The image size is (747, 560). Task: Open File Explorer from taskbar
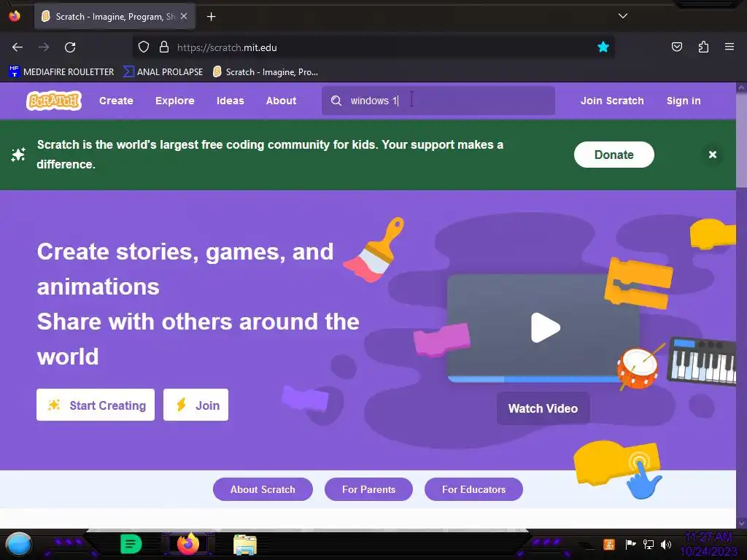click(245, 545)
